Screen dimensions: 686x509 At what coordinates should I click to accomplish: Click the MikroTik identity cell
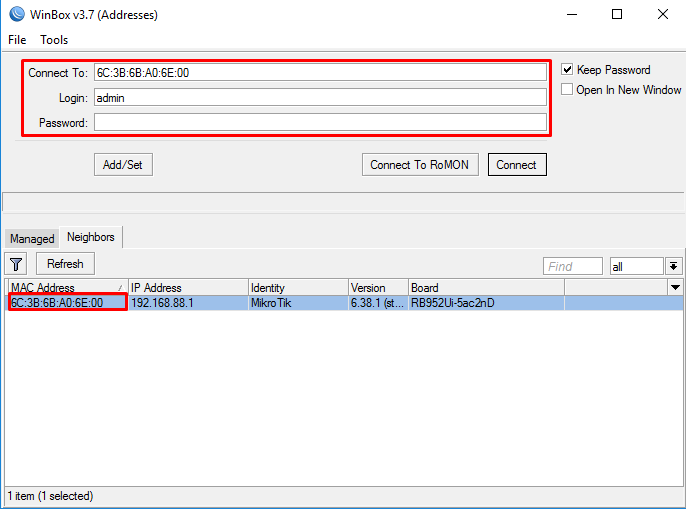[x=298, y=303]
